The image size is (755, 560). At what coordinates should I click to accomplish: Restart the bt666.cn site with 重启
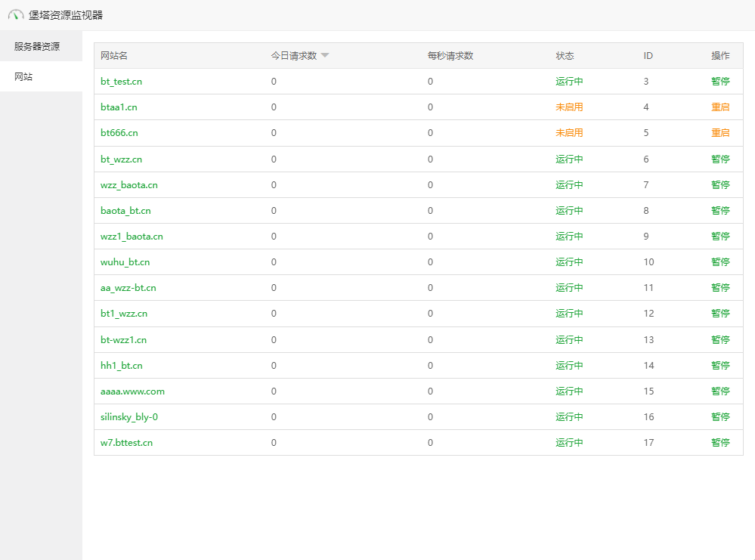click(x=720, y=133)
